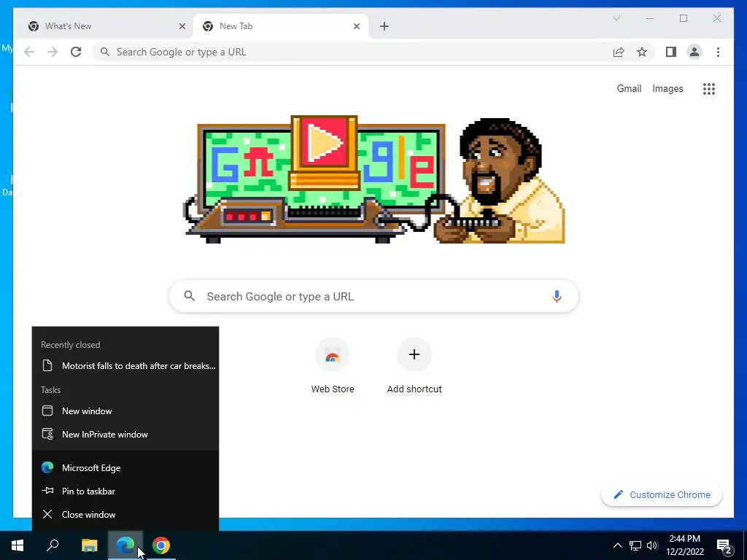Open the notification center icon
Image resolution: width=747 pixels, height=560 pixels.
pyautogui.click(x=724, y=546)
